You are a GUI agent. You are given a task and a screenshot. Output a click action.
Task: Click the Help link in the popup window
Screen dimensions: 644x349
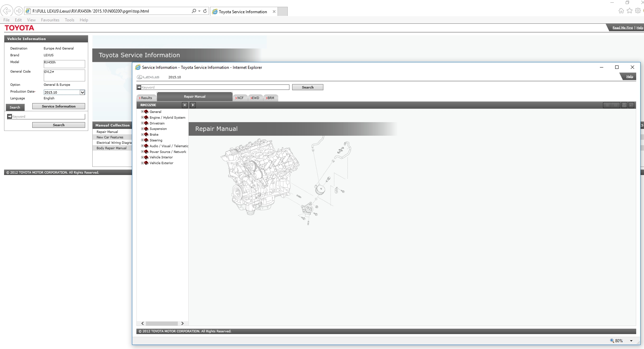point(629,77)
